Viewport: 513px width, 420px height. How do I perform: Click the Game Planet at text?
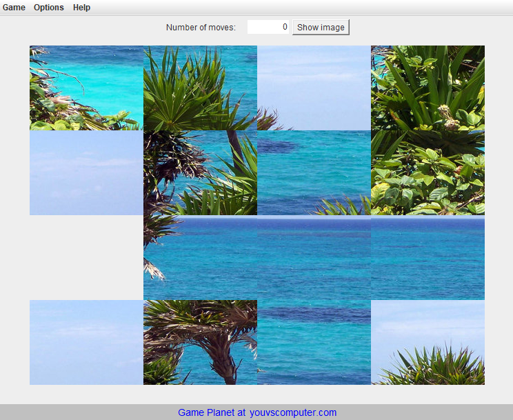coord(212,412)
